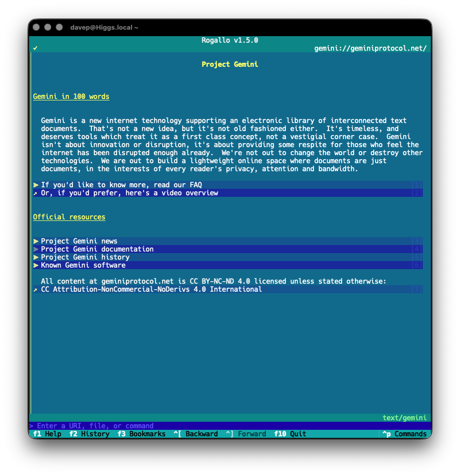Click the grey arrow beside Project Gemini documentation

[x=36, y=249]
